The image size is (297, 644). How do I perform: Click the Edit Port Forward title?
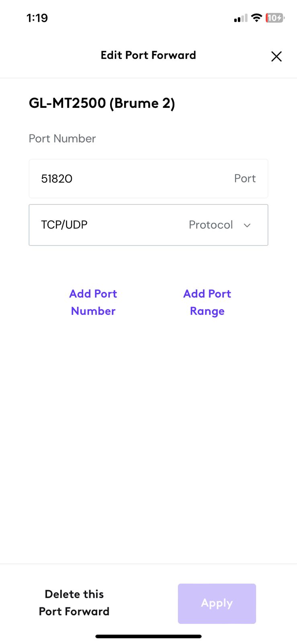(x=148, y=55)
